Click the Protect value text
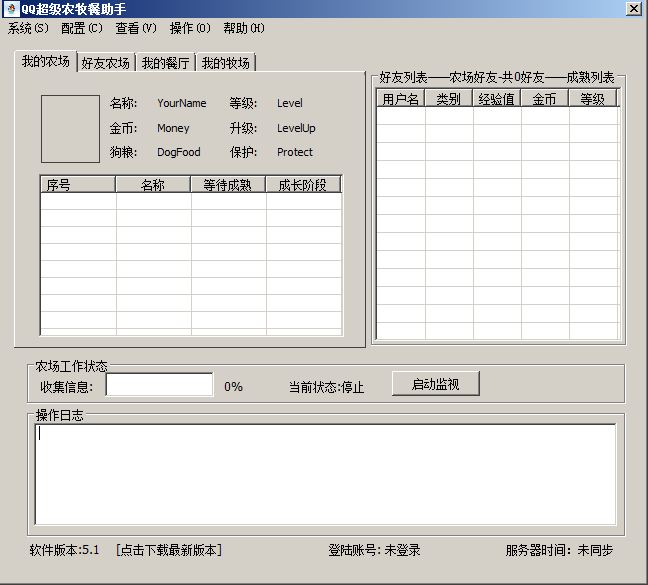The height and width of the screenshot is (585, 648). (x=295, y=152)
